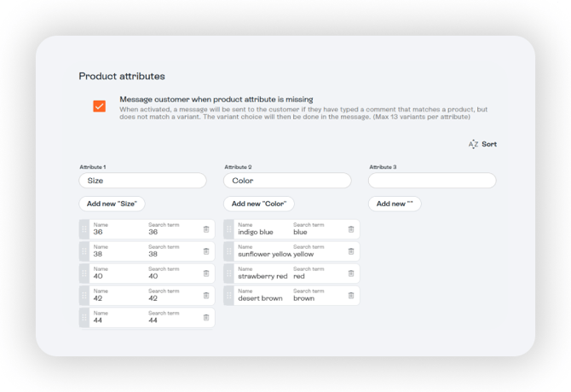Image resolution: width=571 pixels, height=392 pixels.
Task: Delete the size 40 variant row
Action: [x=205, y=274]
